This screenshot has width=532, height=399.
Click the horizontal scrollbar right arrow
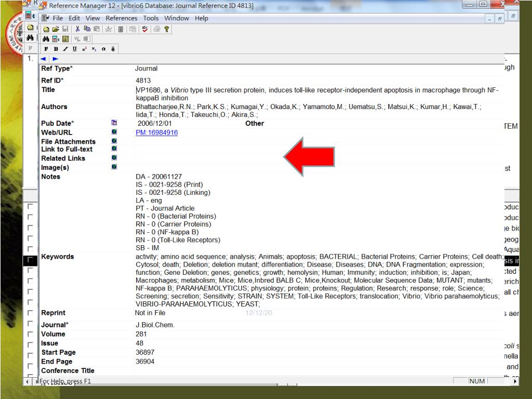515,381
